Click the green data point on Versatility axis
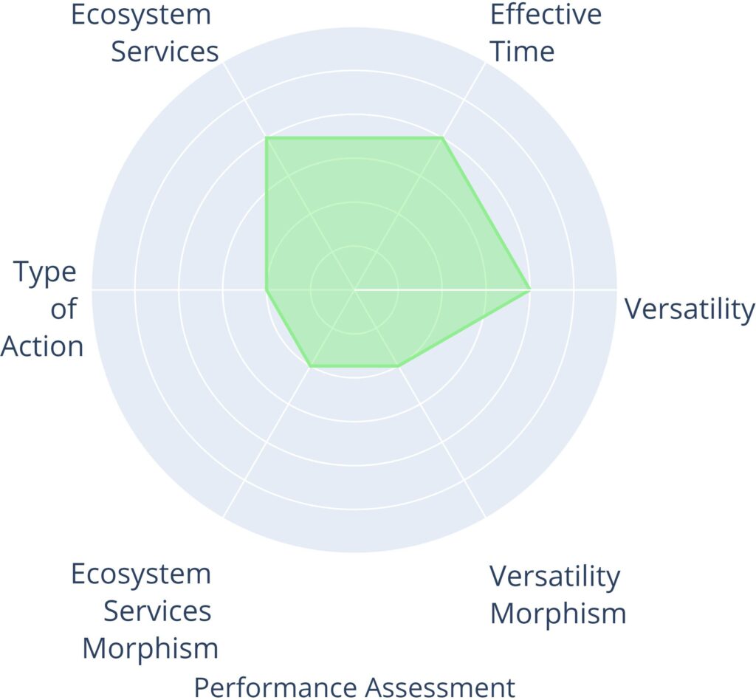Viewport: 756px width, 700px height. (x=529, y=290)
